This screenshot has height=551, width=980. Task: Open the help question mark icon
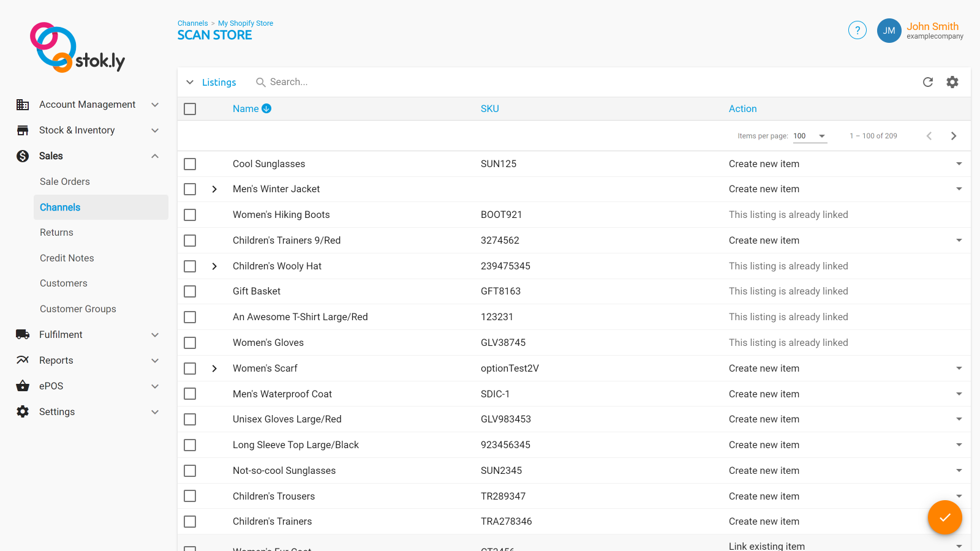pyautogui.click(x=857, y=30)
